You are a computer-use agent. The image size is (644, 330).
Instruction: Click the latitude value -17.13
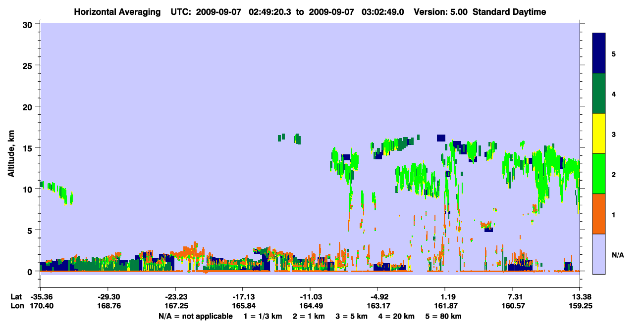coord(242,296)
